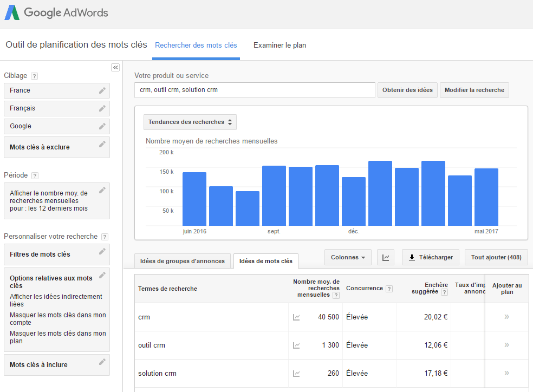This screenshot has height=392, width=533.
Task: Click Afficher les idées indirectement liées text
Action: tap(56, 300)
